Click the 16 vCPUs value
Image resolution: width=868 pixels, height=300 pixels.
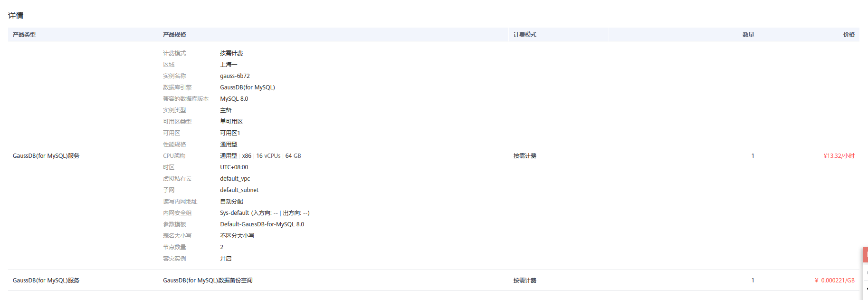(268, 156)
